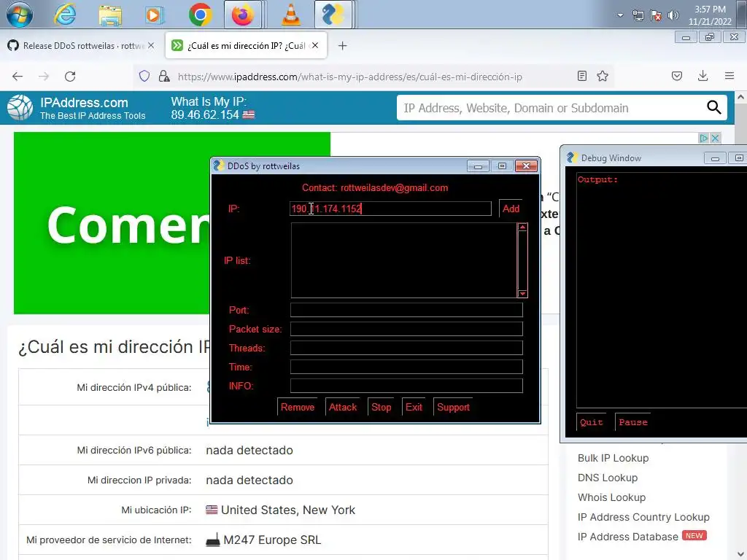Go forward one page in Firefox
The width and height of the screenshot is (747, 560).
[x=44, y=76]
